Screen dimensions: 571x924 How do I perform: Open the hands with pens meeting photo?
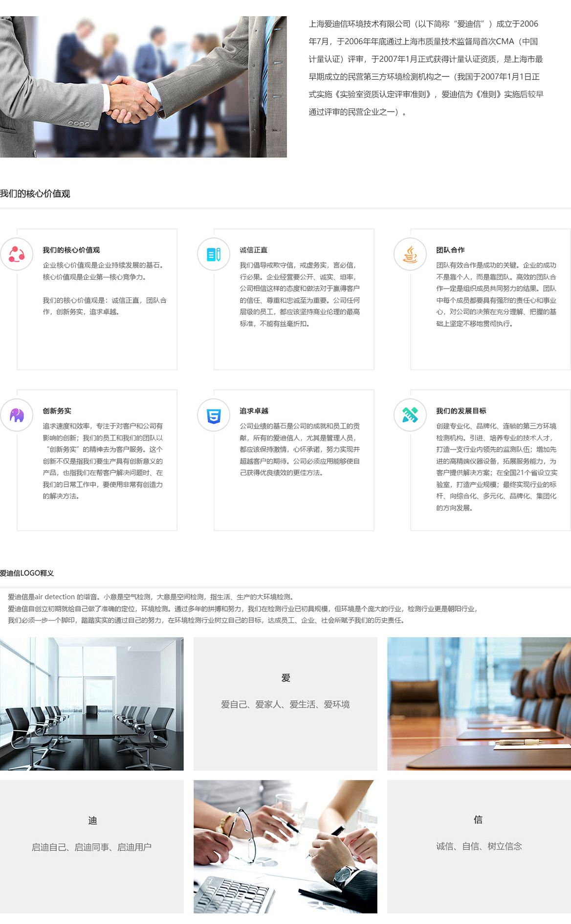tap(285, 846)
